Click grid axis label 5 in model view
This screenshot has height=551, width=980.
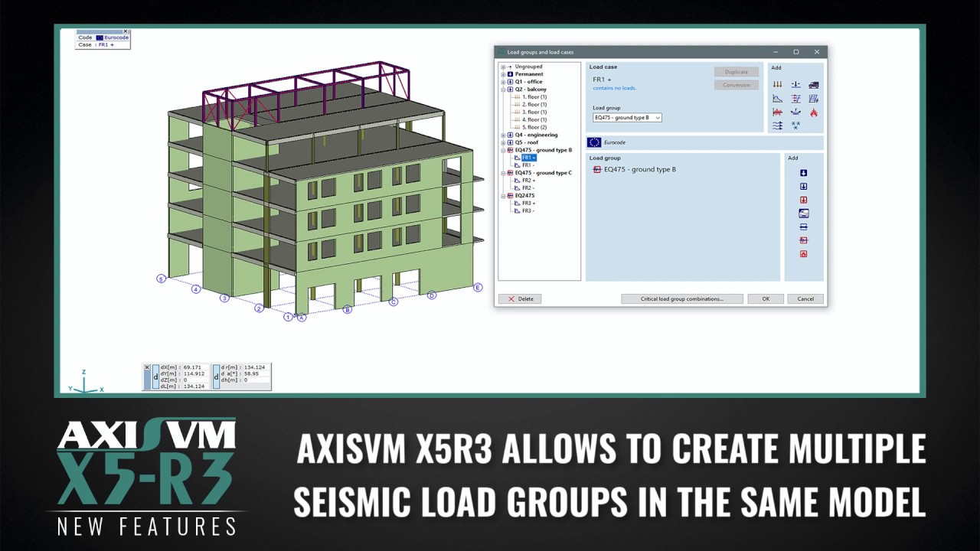(x=161, y=279)
